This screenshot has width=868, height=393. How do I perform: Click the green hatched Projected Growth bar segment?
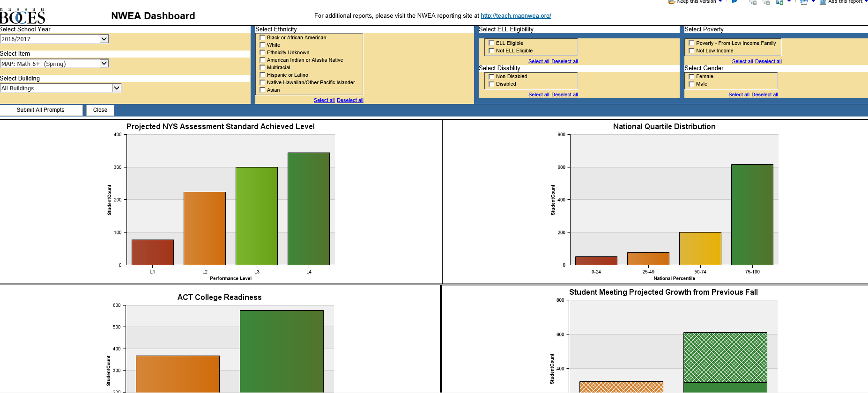pyautogui.click(x=725, y=357)
